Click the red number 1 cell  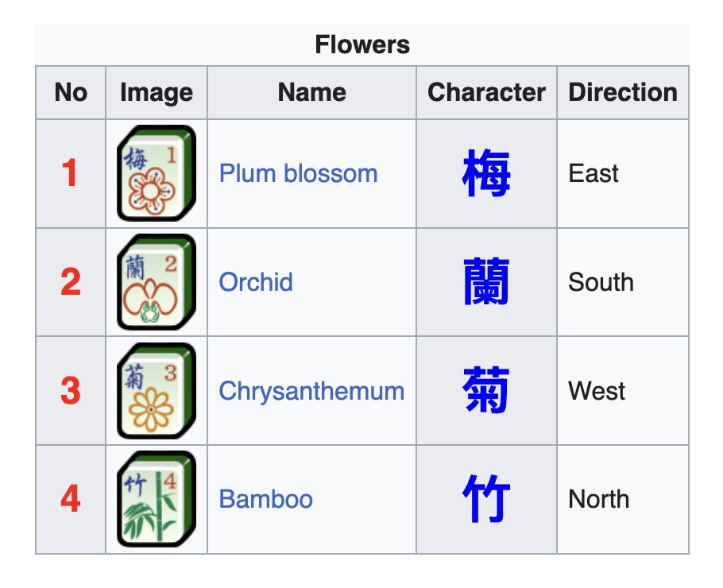tap(71, 173)
